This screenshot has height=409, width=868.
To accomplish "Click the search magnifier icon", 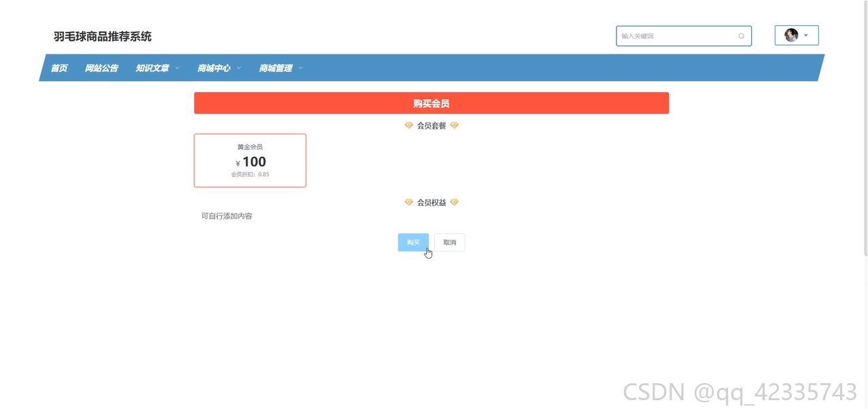I will [x=741, y=36].
